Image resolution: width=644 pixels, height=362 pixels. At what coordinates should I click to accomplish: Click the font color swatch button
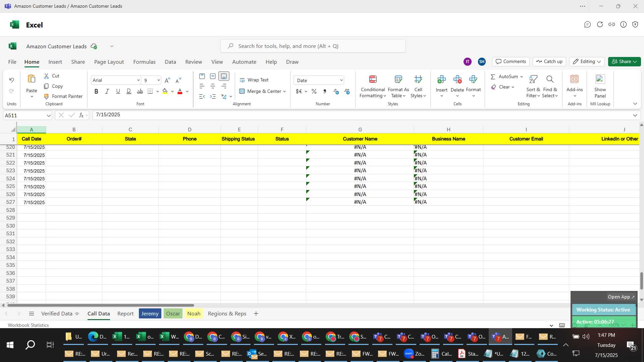(x=180, y=91)
